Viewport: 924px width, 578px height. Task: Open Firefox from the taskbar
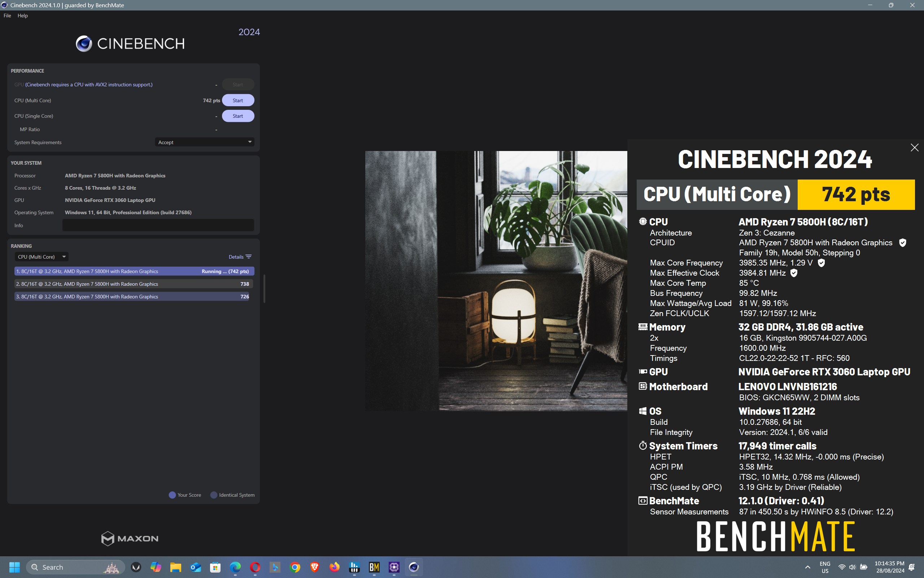click(335, 567)
